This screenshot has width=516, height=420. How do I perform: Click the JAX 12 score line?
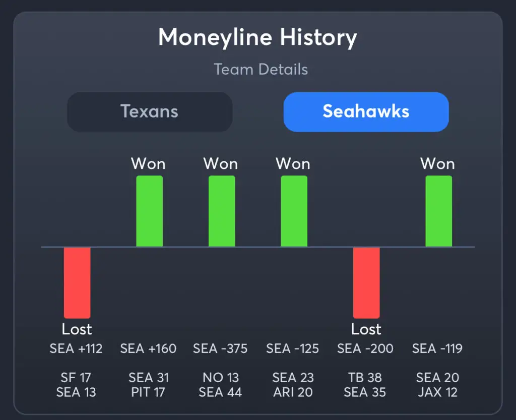[437, 392]
